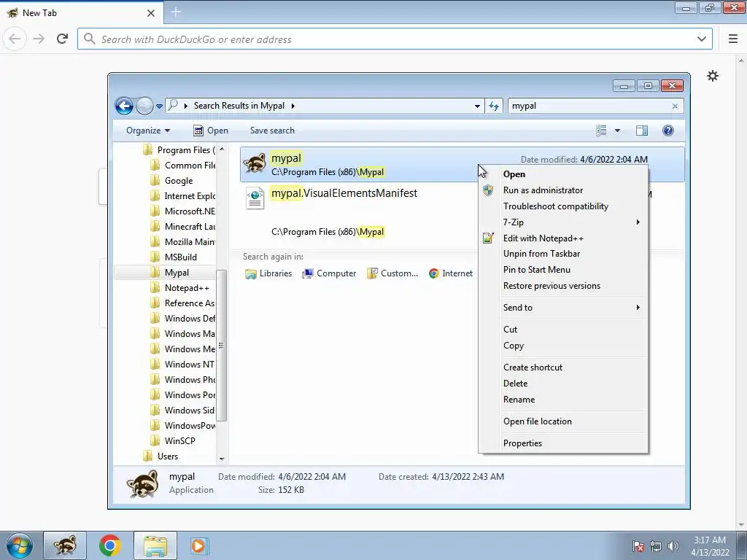Close the New Tab browser tab
747x560 pixels.
tap(150, 13)
